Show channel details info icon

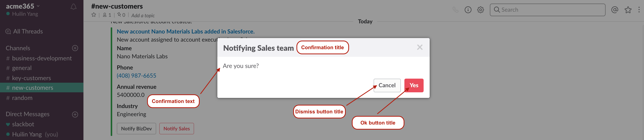coord(468,10)
